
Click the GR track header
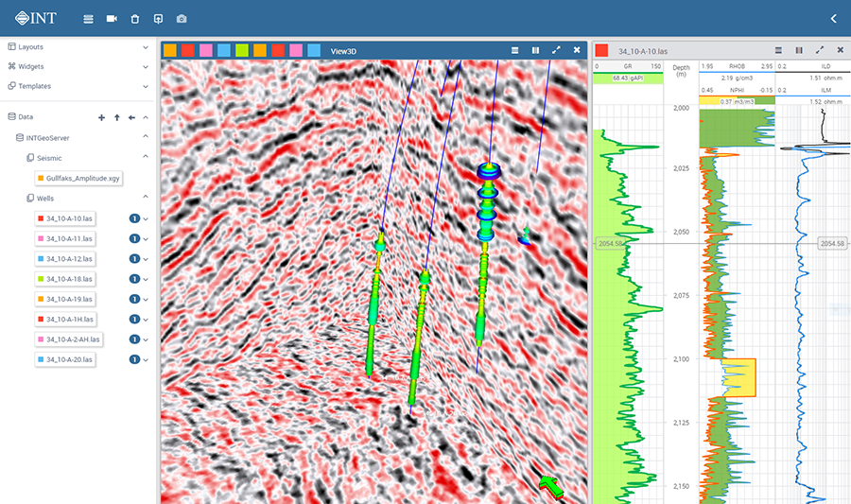tap(628, 66)
